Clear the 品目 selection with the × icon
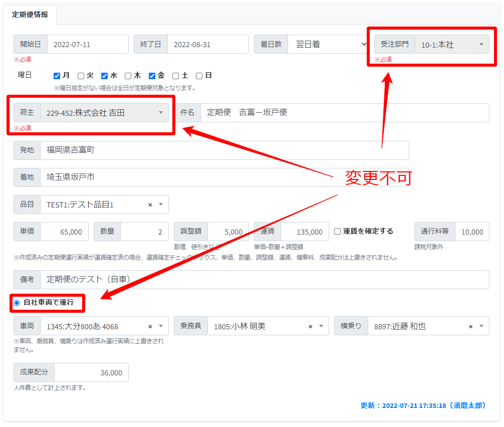Image resolution: width=504 pixels, height=427 pixels. coord(150,204)
